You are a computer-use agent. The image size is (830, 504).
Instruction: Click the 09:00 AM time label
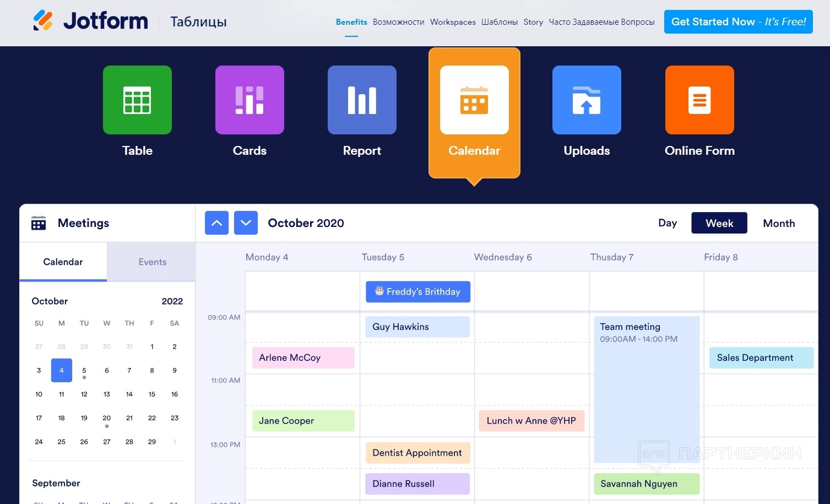click(224, 317)
